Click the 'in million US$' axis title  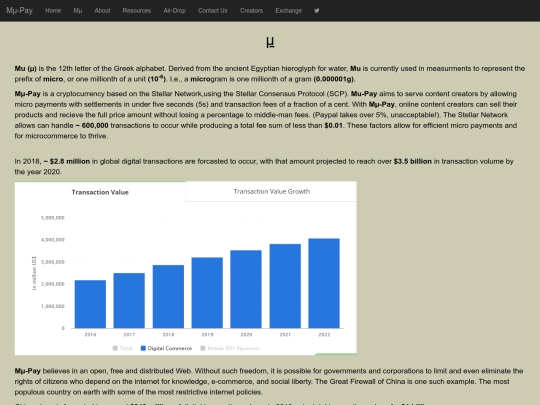pos(34,273)
